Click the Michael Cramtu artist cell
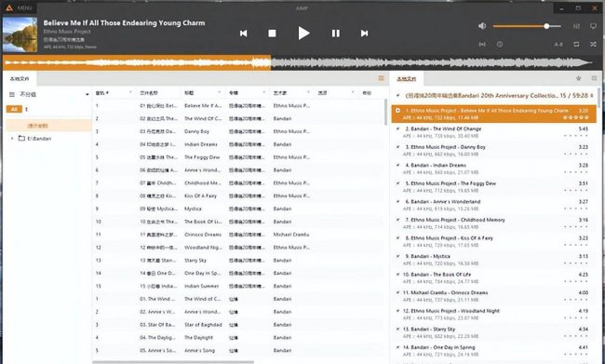 tap(291, 235)
